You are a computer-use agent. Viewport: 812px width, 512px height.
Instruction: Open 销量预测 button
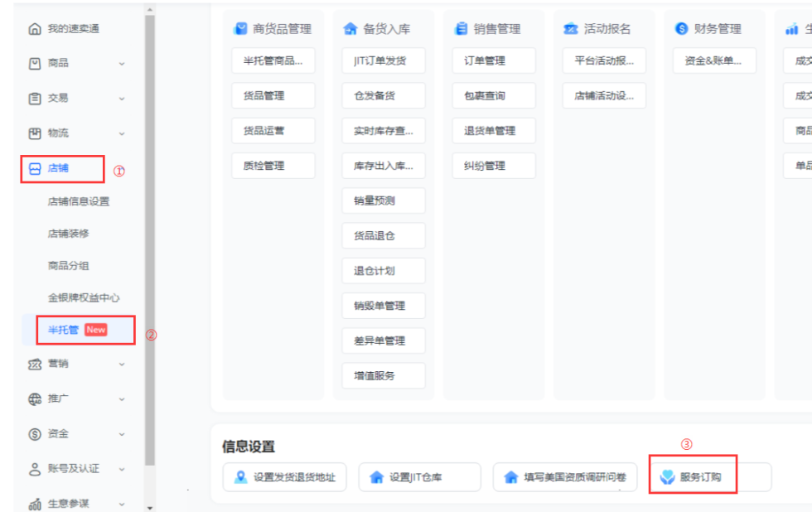coord(383,200)
